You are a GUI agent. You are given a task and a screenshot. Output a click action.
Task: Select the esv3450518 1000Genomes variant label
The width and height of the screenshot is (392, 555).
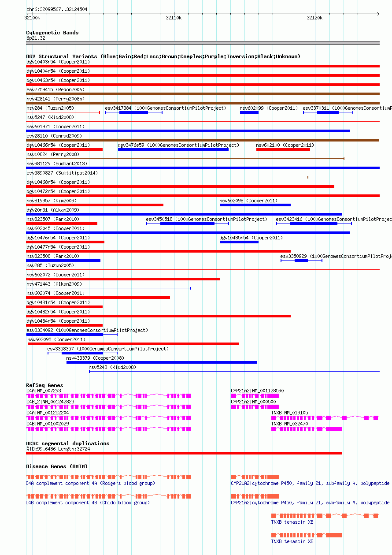(x=207, y=219)
